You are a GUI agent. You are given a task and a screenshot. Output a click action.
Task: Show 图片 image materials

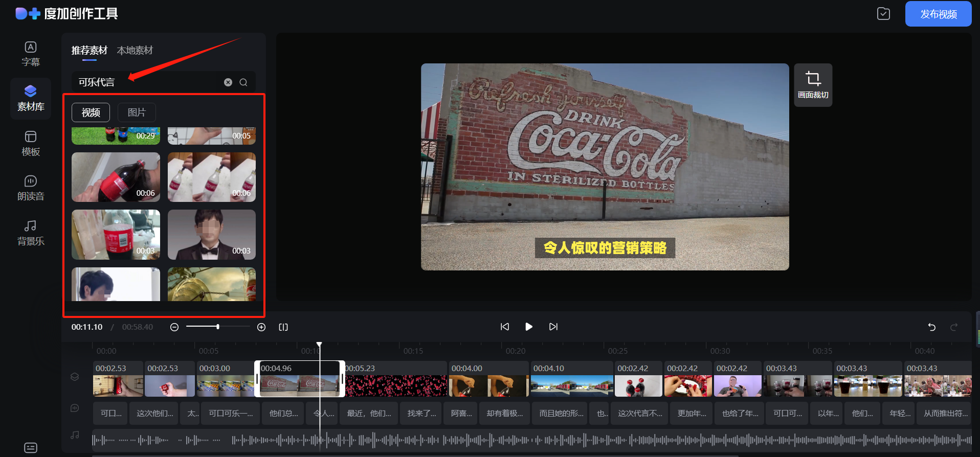point(137,112)
